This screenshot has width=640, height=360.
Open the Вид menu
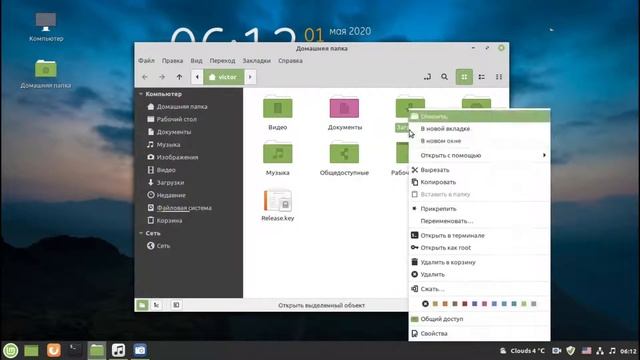click(x=196, y=60)
